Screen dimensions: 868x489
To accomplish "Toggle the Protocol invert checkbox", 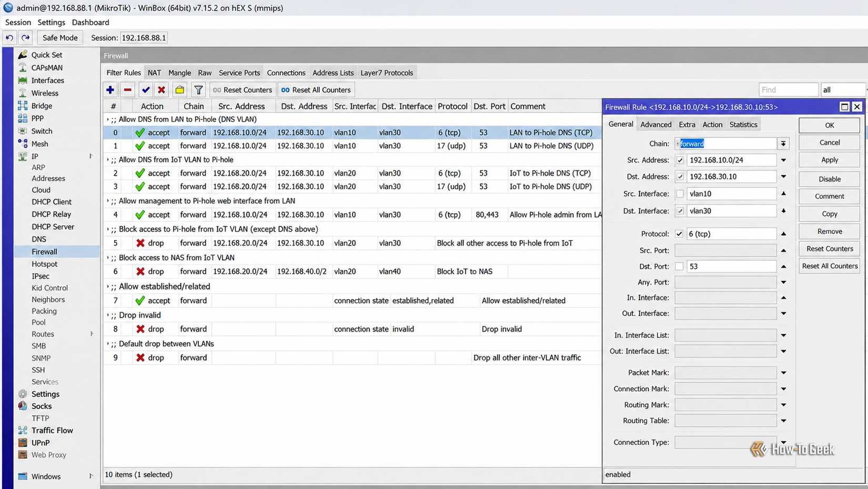I will [679, 234].
